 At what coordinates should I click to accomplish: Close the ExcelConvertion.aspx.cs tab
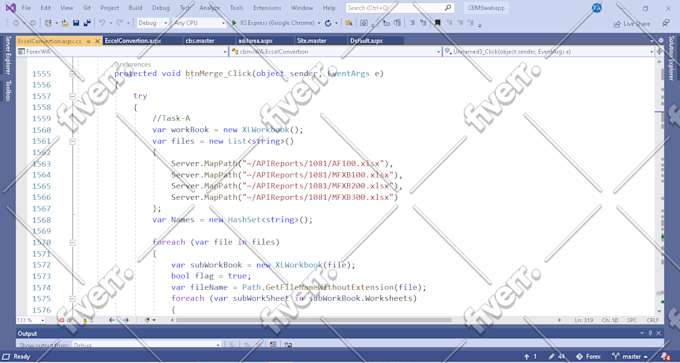[98, 41]
